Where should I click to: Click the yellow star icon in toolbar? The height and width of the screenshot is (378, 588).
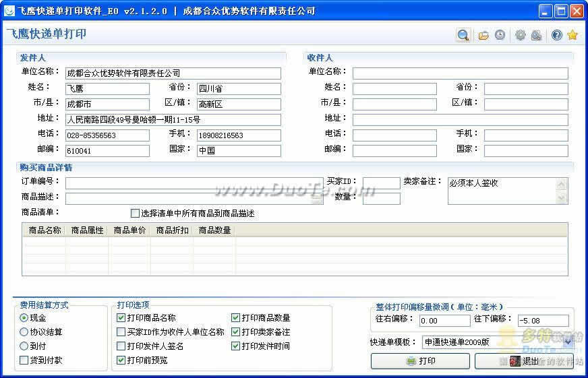click(572, 35)
